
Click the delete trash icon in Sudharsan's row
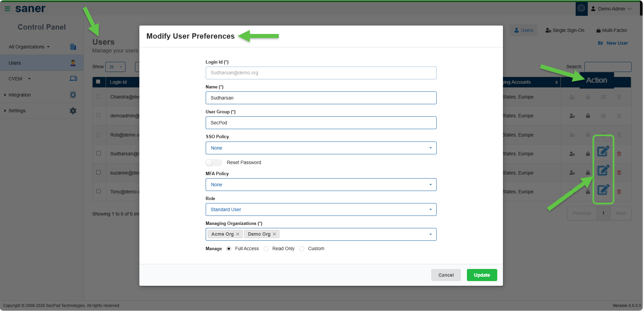click(x=619, y=154)
